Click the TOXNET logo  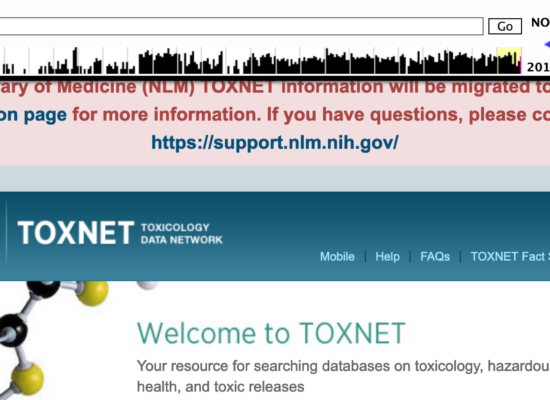tap(76, 233)
